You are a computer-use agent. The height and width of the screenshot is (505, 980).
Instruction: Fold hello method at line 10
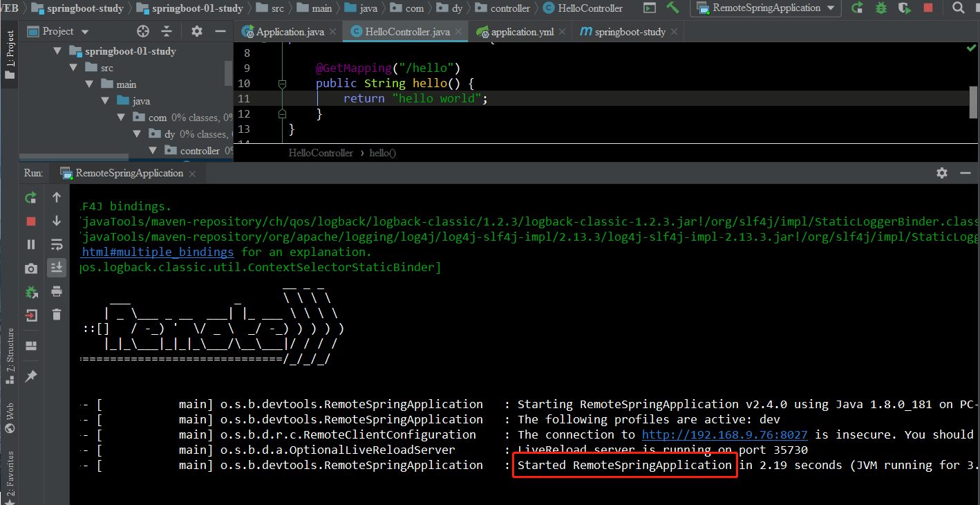pos(282,84)
